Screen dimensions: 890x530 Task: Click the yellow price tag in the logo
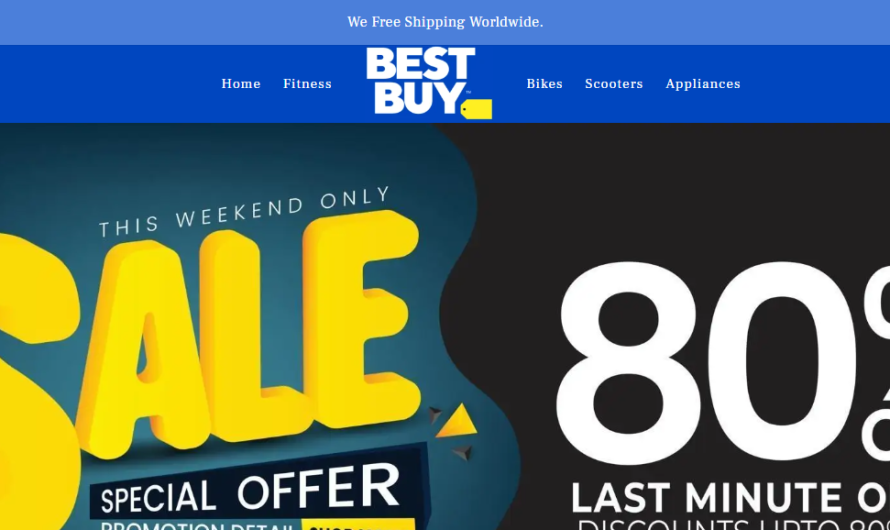(x=476, y=109)
